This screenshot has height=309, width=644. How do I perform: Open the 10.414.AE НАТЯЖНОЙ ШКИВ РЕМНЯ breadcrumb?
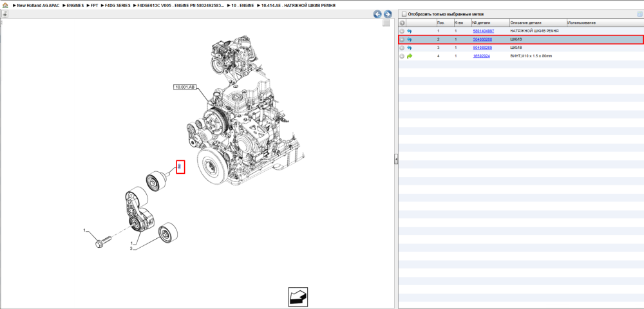click(x=298, y=6)
